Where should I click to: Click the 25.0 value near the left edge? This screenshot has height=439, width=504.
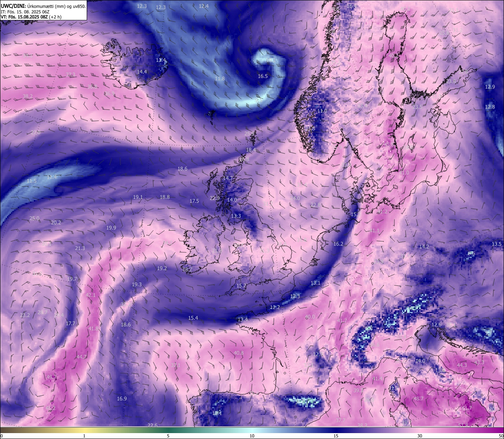coord(35,219)
